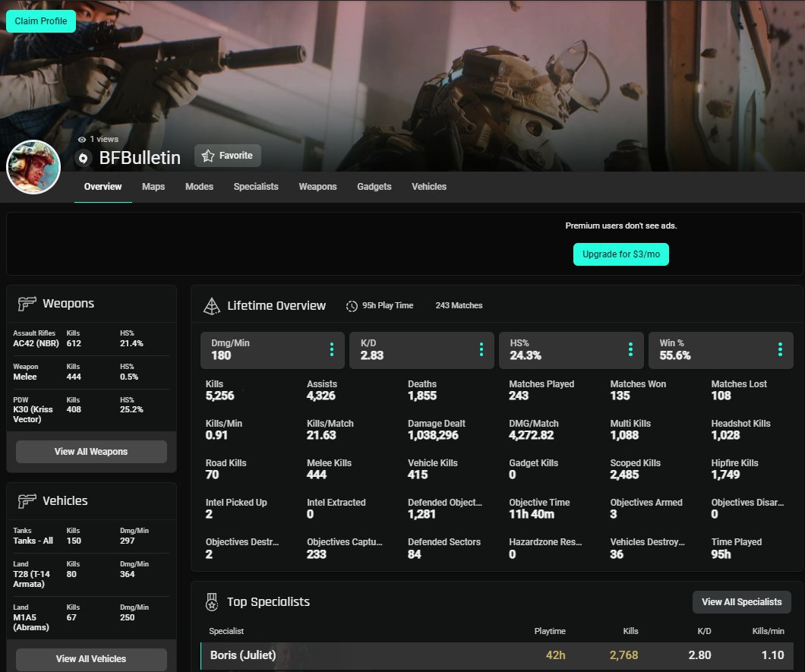Click the 95h Play Time label

tap(387, 305)
